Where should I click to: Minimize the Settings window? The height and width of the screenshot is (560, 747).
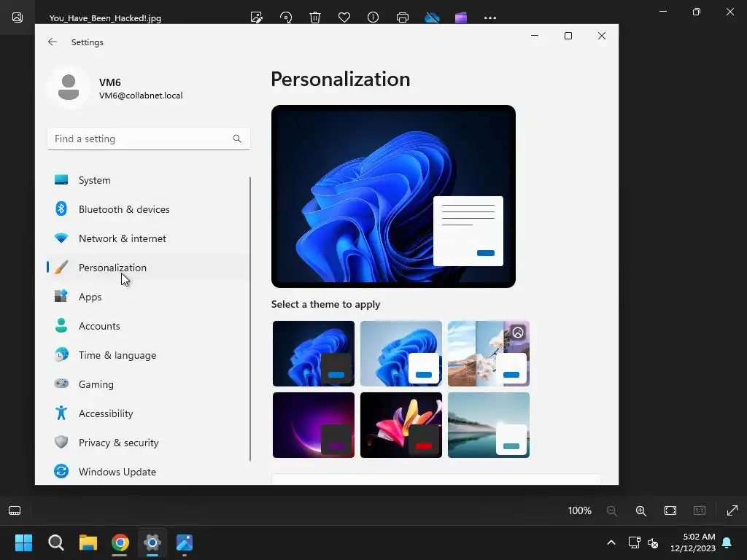pyautogui.click(x=535, y=36)
